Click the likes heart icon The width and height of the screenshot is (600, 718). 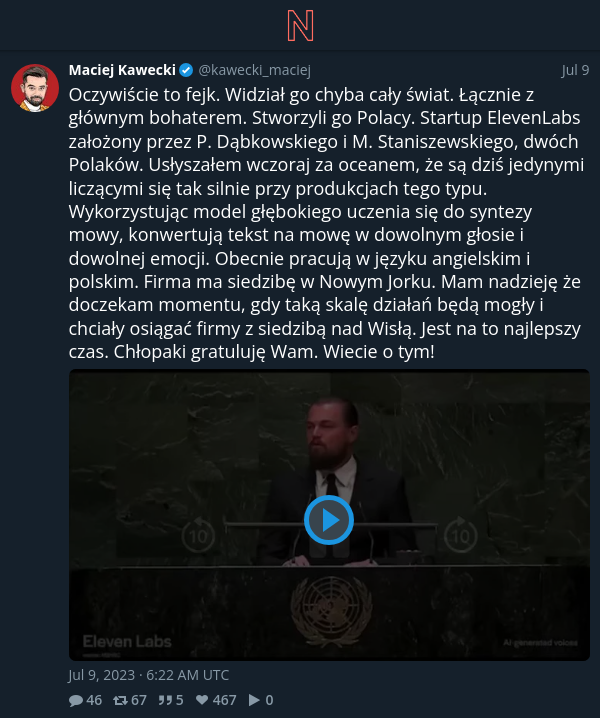tap(202, 700)
